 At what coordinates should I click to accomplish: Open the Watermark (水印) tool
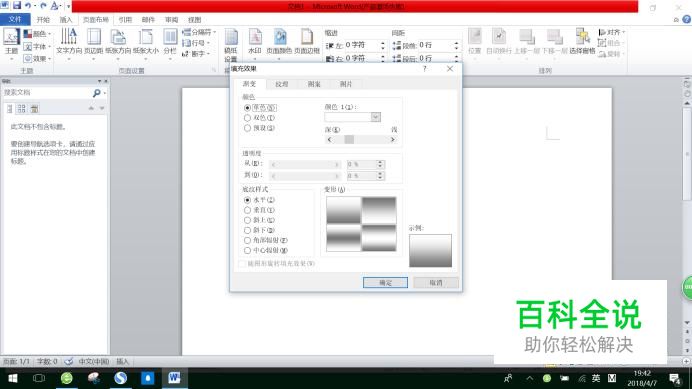(x=255, y=42)
